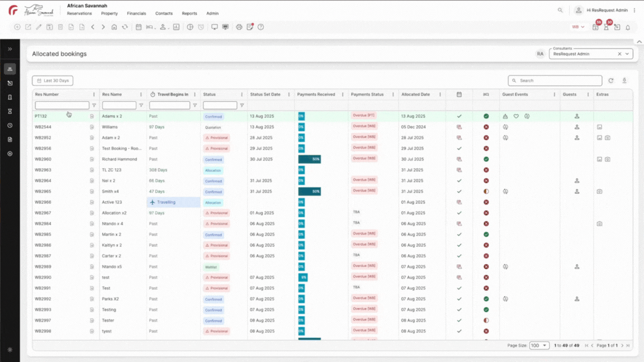
Task: Click the filter funnel next to Res Name input
Action: click(141, 106)
